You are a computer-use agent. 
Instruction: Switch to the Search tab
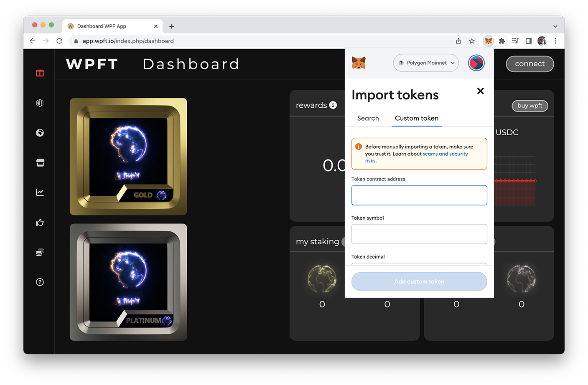coord(368,118)
